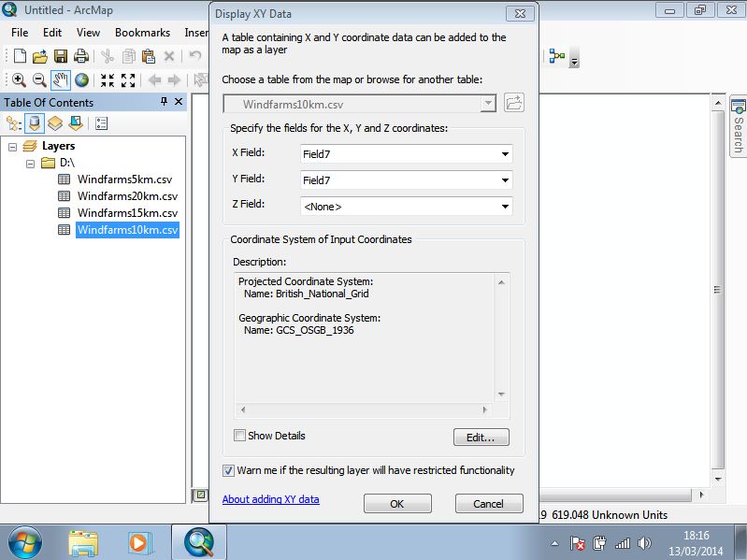Screen dimensions: 747x560
Task: Go back to previous extent arrow
Action: point(154,80)
